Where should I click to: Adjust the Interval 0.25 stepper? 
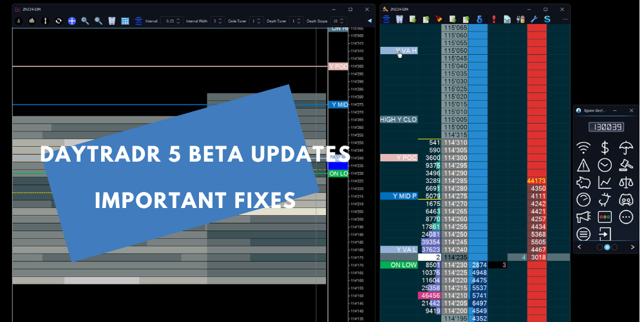tap(171, 21)
